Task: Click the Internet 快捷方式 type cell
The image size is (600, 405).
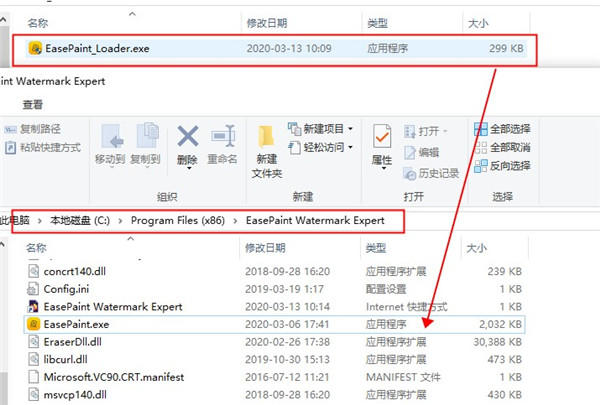Action: tap(406, 307)
